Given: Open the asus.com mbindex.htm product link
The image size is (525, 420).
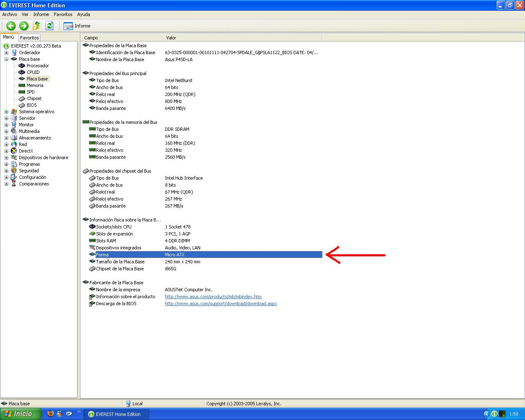Looking at the screenshot, I should pyautogui.click(x=213, y=297).
